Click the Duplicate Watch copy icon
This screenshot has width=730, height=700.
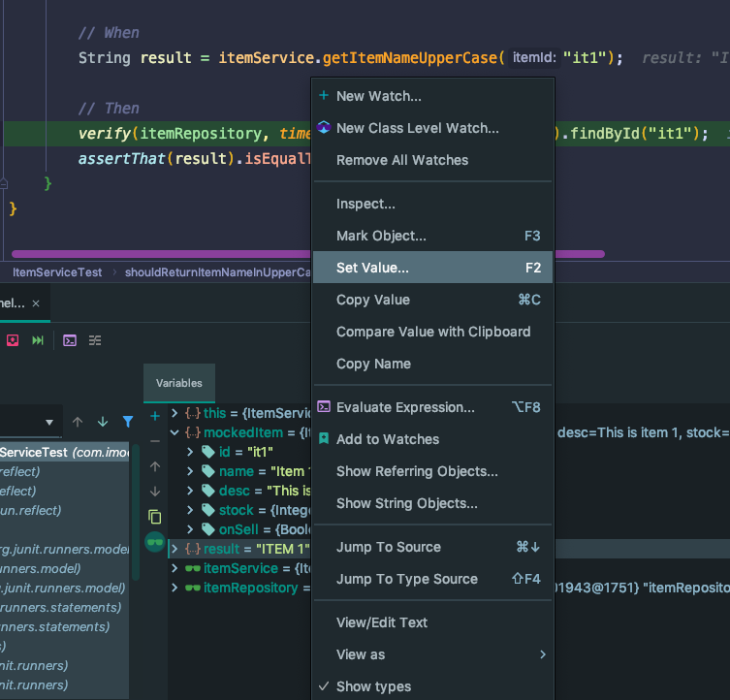(154, 517)
